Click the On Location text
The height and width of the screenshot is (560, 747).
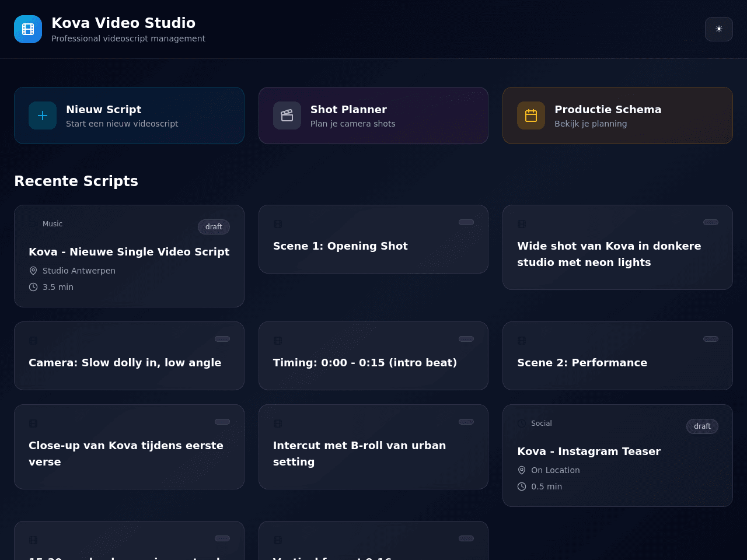pyautogui.click(x=555, y=470)
